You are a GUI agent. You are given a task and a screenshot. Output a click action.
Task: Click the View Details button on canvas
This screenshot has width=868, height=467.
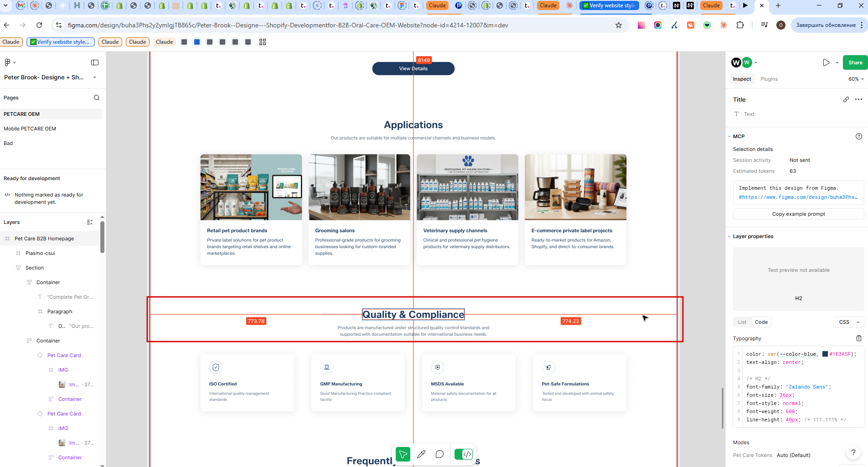coord(413,68)
